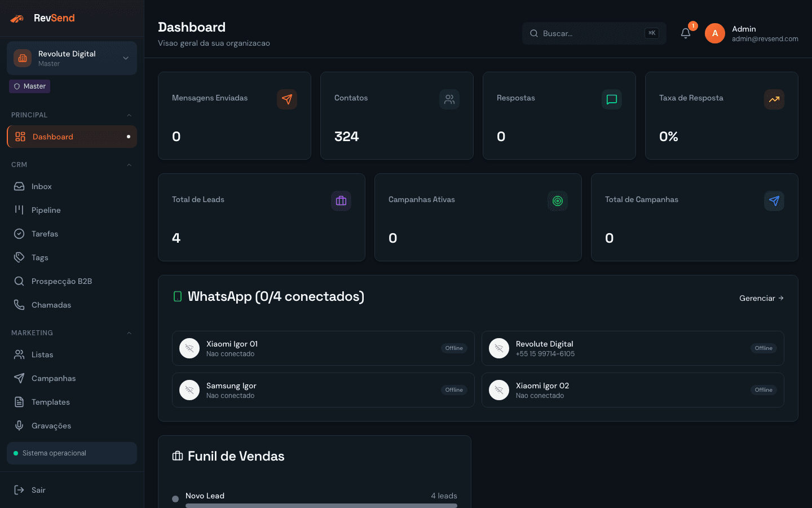Screen dimensions: 812x508
Task: Open the Inbox from the CRM sidebar
Action: point(41,186)
